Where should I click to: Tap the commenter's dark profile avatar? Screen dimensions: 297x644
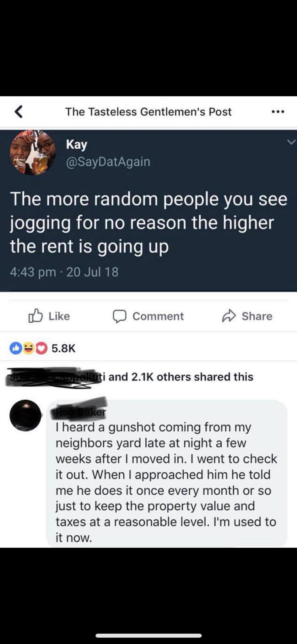pyautogui.click(x=25, y=415)
